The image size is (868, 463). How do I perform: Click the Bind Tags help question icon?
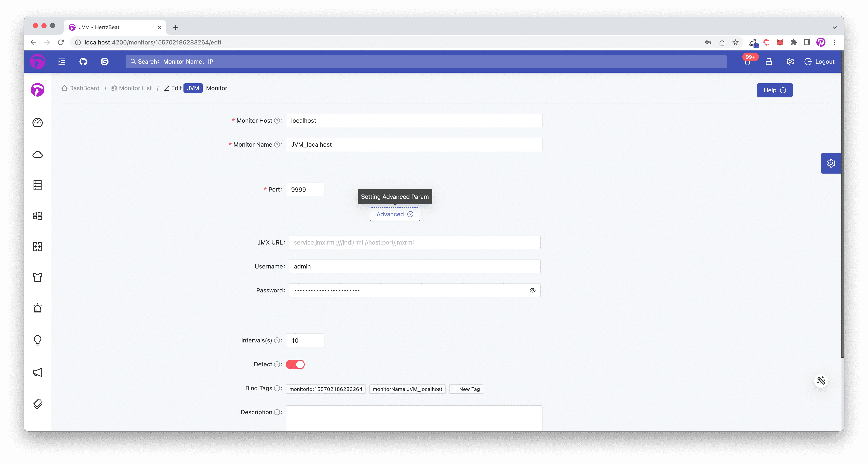[277, 388]
